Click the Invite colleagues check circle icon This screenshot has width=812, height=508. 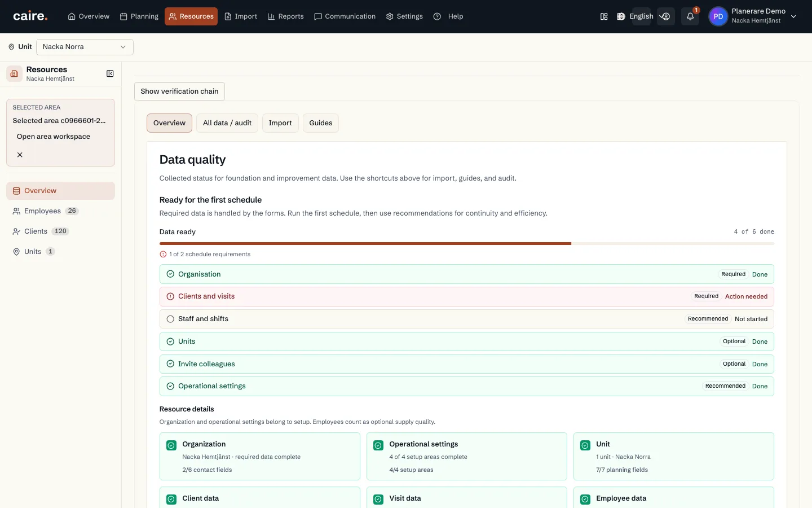[170, 364]
